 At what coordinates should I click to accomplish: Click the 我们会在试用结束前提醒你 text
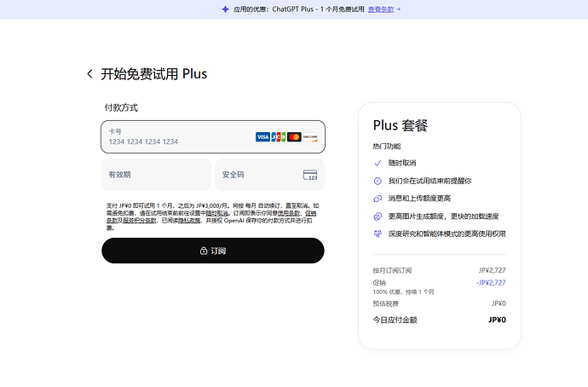tap(429, 181)
